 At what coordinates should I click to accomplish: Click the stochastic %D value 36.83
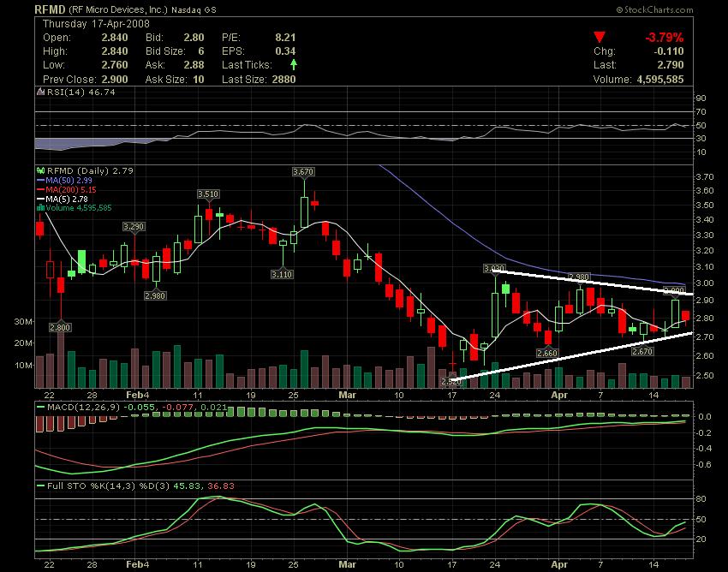point(221,486)
